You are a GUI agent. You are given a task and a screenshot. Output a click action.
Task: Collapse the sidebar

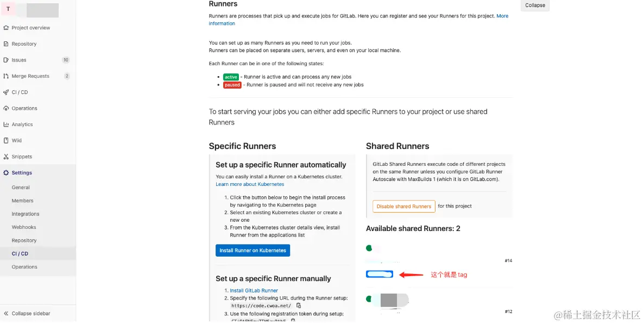click(x=30, y=314)
